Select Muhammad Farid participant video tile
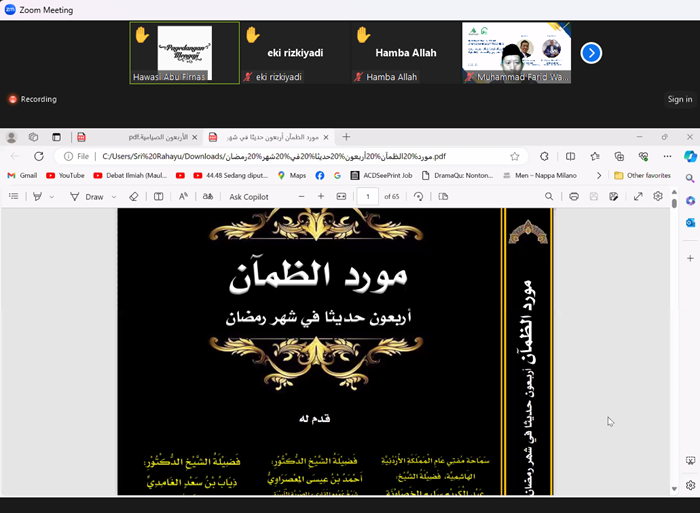The image size is (700, 513). (517, 53)
